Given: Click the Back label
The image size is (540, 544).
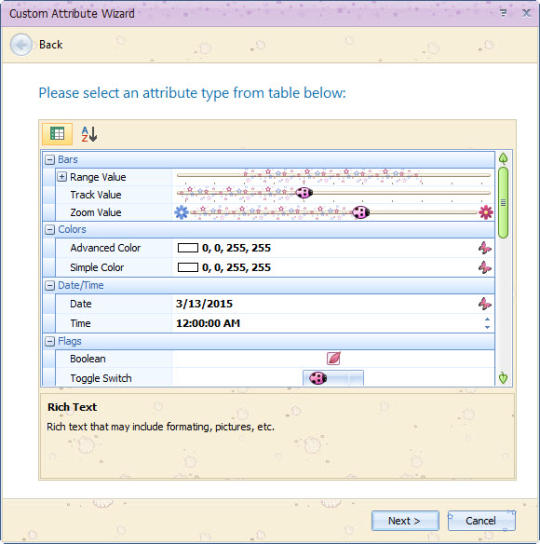Looking at the screenshot, I should click(x=51, y=44).
